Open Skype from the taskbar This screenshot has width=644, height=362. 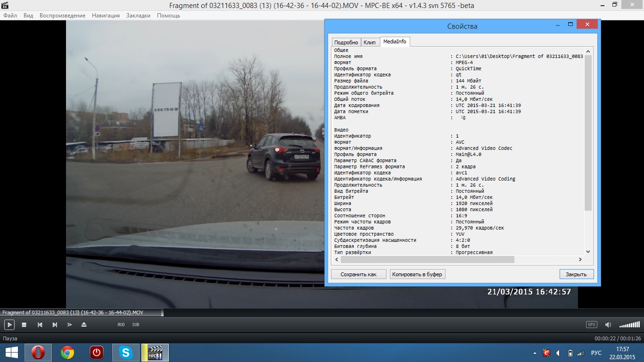[x=126, y=353]
